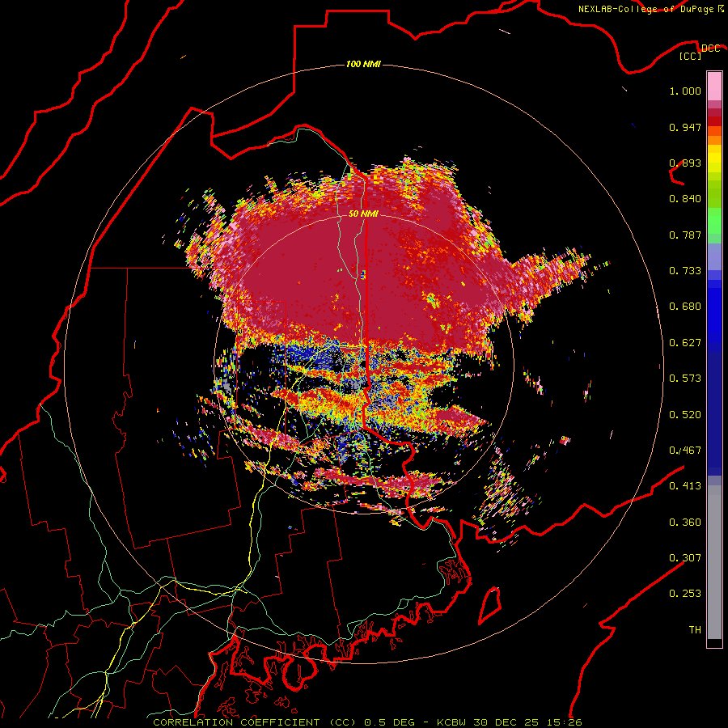Click the 0.840 scale value
The image size is (728, 728).
pos(685,199)
